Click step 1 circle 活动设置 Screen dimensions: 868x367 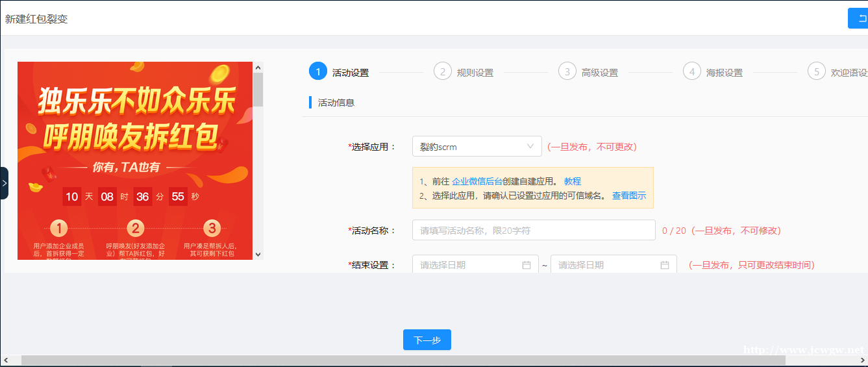[x=318, y=71]
